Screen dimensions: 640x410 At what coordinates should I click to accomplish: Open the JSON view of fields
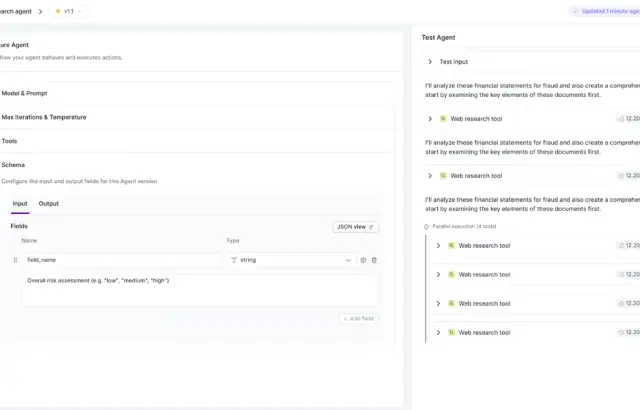pos(356,227)
